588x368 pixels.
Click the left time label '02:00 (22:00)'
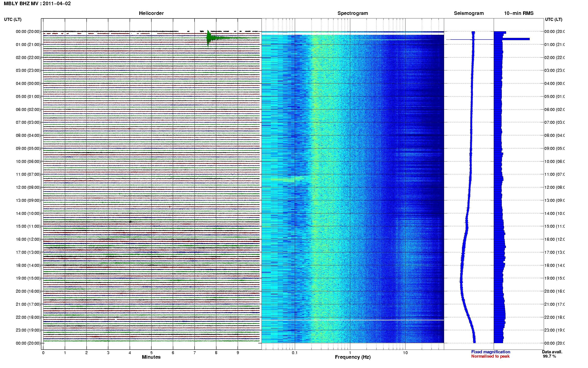click(x=28, y=58)
